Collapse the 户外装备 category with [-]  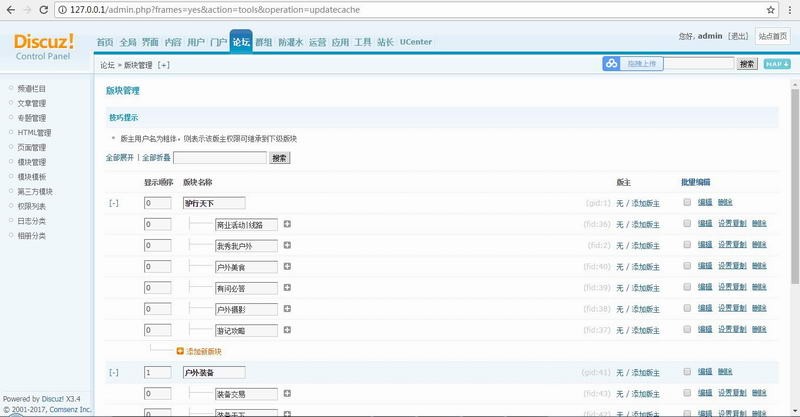point(114,373)
